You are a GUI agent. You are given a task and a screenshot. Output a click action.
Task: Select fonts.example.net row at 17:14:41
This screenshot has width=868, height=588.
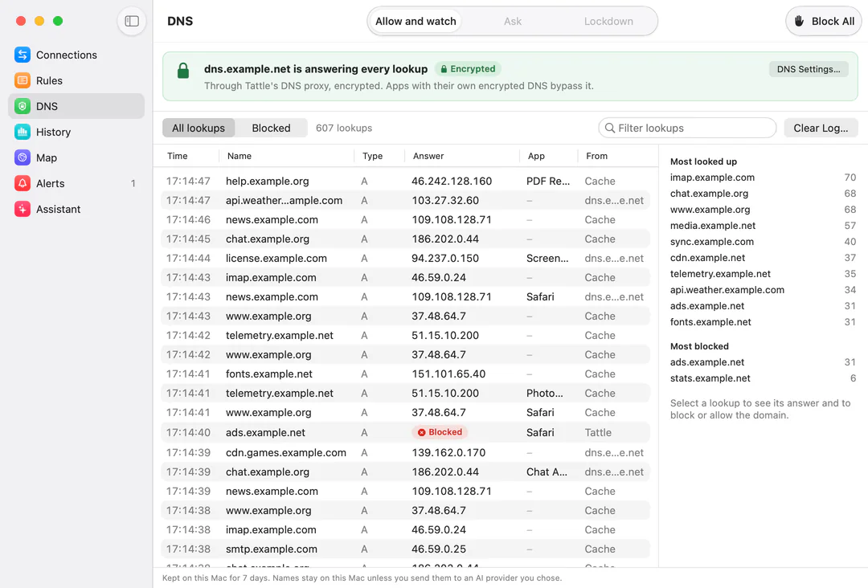[405, 374]
